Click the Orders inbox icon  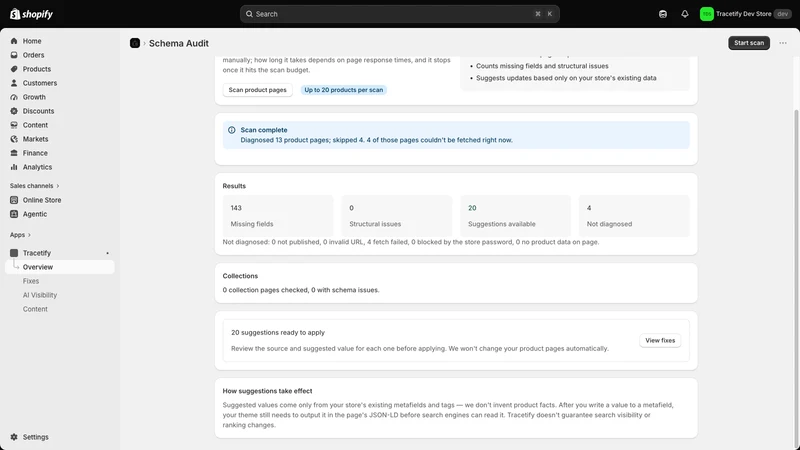coord(14,55)
